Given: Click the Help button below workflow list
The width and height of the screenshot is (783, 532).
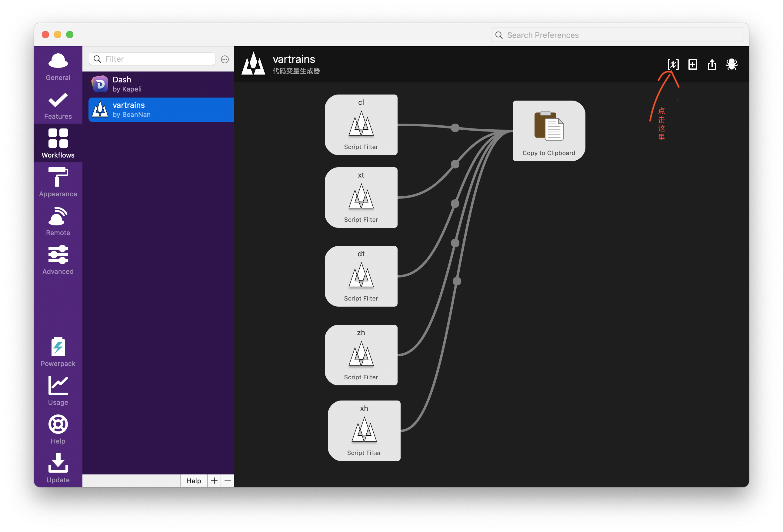Looking at the screenshot, I should point(194,481).
